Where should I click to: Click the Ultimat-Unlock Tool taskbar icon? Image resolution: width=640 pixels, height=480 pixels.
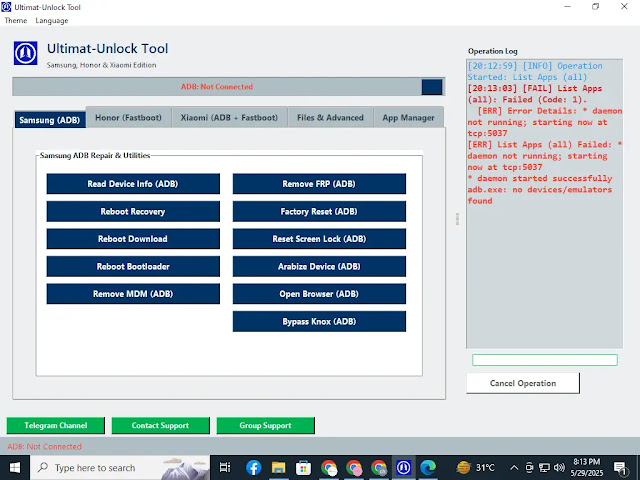tap(404, 468)
